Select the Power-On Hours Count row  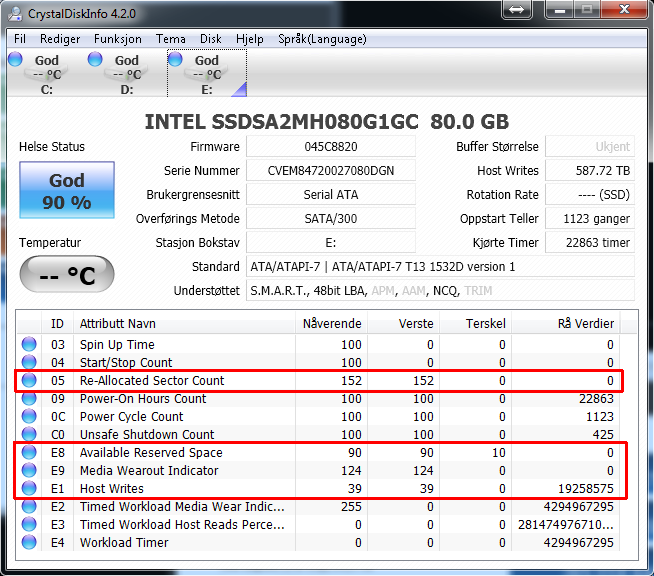[319, 398]
